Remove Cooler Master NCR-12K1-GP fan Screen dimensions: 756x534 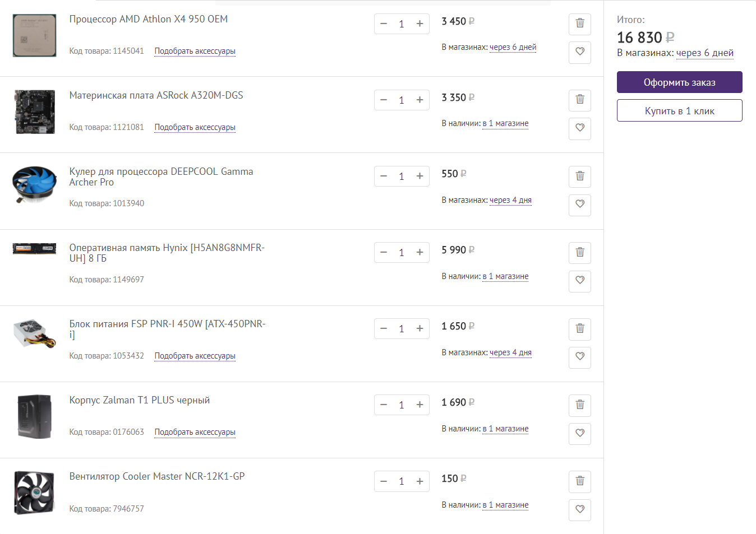(x=580, y=481)
